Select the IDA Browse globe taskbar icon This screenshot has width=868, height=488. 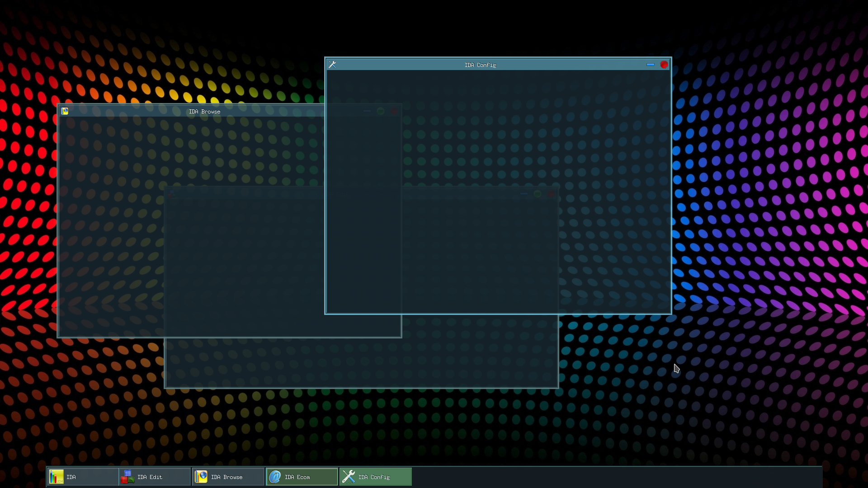coord(202,477)
